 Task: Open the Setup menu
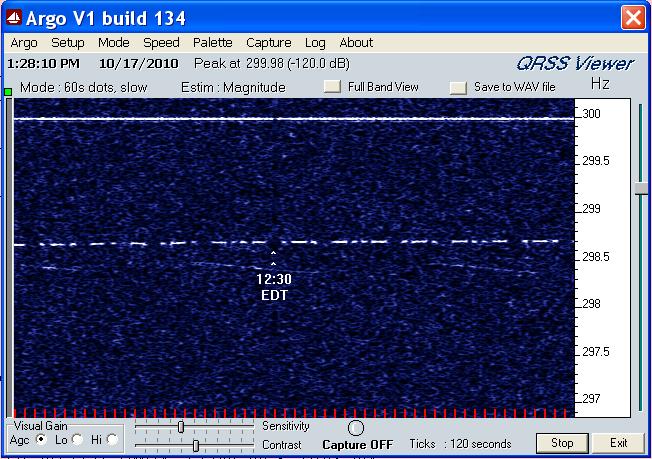pos(68,43)
